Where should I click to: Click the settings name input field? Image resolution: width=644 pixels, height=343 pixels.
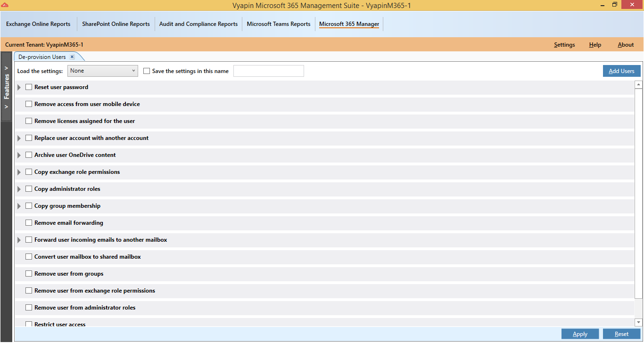click(268, 71)
